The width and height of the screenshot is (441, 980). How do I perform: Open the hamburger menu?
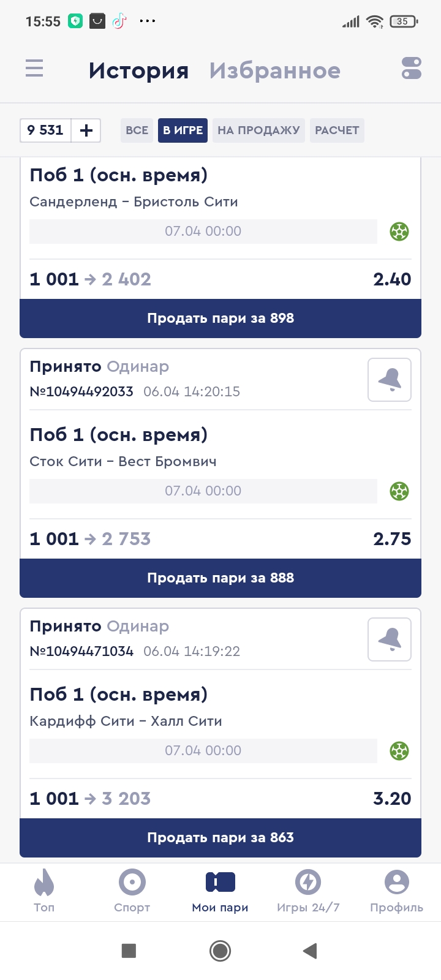point(34,68)
